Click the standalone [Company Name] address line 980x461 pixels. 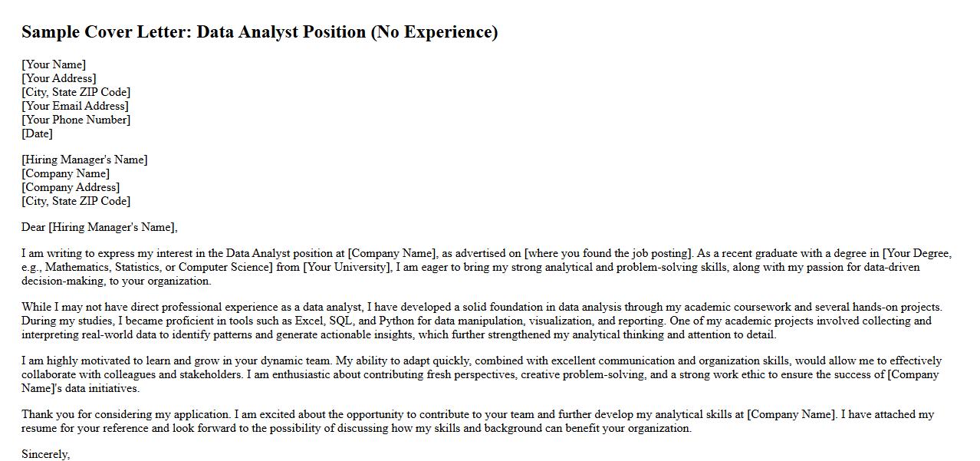[65, 173]
